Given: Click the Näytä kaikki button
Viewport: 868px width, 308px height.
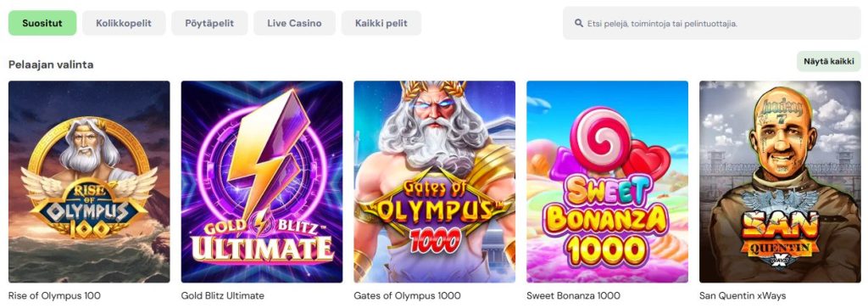Looking at the screenshot, I should click(x=829, y=61).
